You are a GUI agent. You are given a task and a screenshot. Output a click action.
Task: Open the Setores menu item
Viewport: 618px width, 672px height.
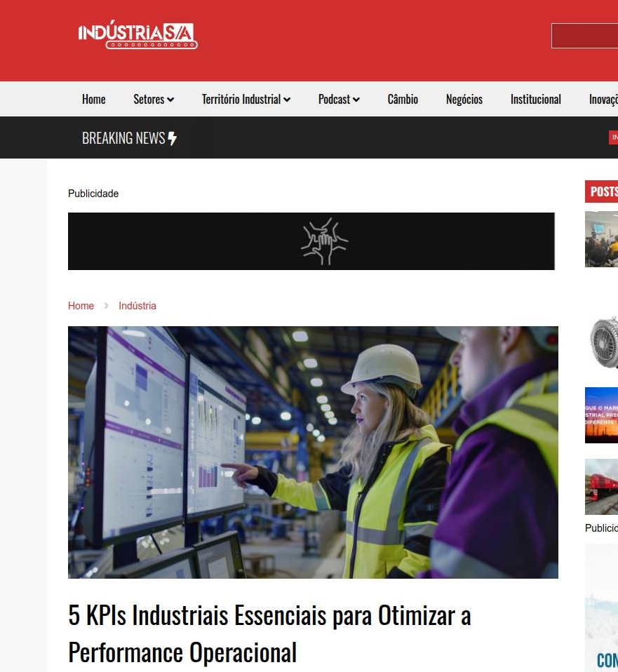pyautogui.click(x=149, y=100)
